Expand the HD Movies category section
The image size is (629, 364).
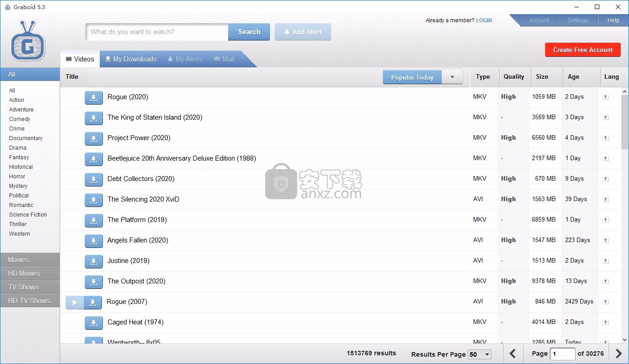[30, 273]
